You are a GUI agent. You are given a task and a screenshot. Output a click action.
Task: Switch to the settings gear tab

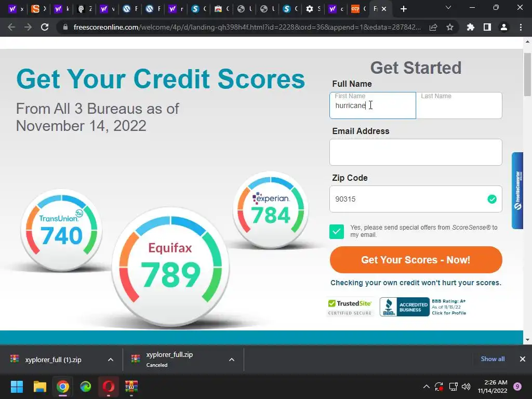point(313,9)
